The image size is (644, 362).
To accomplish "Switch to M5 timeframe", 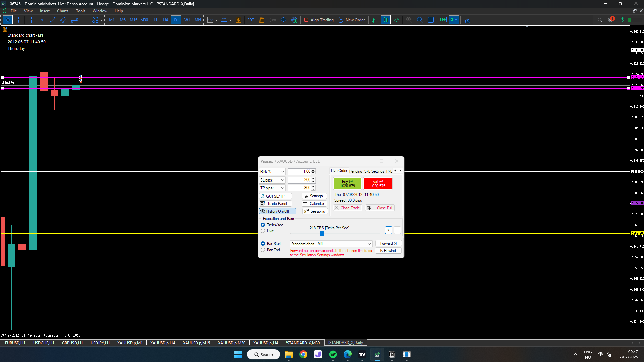I will (x=122, y=20).
